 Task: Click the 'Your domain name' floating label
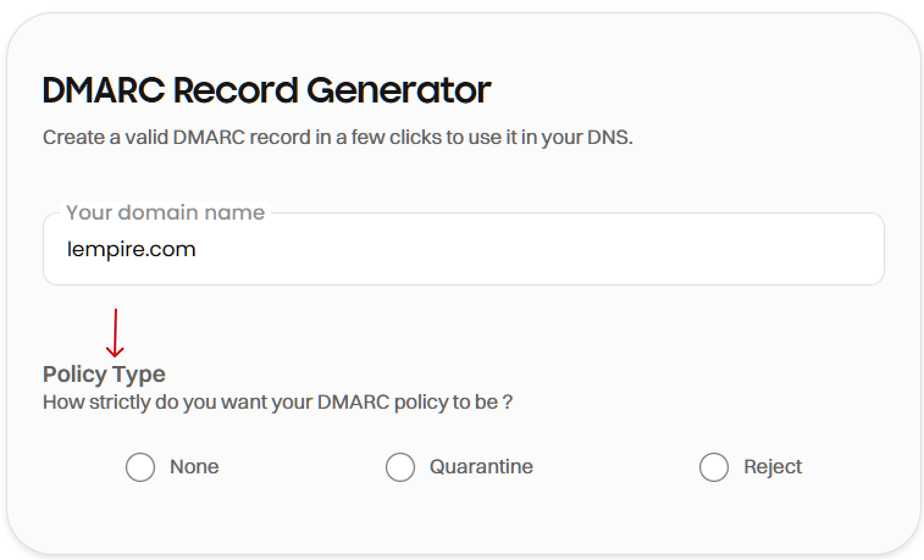(x=165, y=212)
